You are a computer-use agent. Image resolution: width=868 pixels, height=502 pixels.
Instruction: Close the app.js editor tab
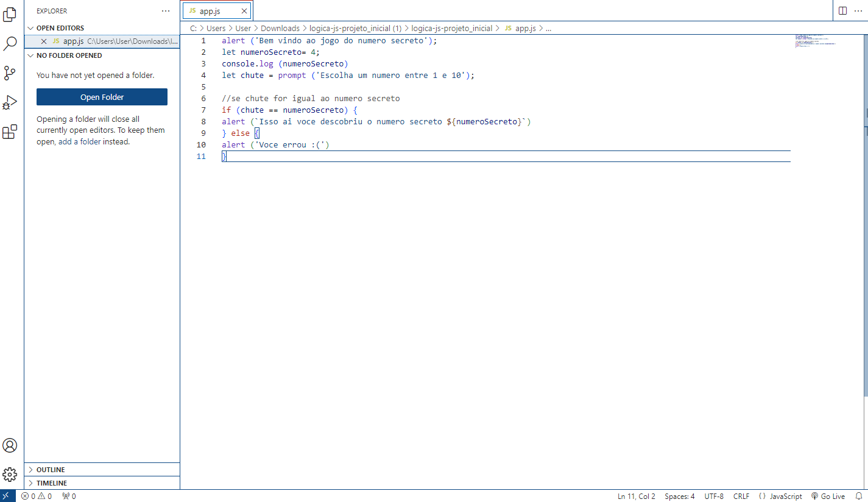click(244, 11)
